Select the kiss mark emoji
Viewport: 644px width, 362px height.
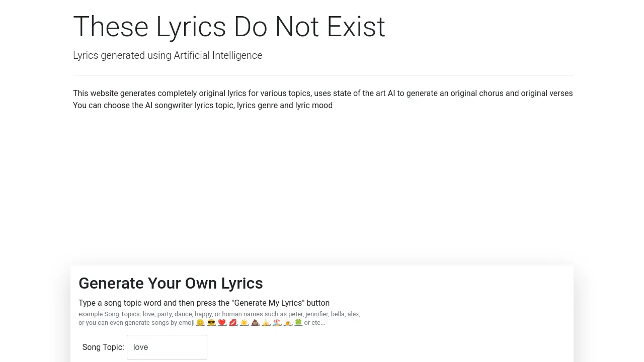coord(233,323)
